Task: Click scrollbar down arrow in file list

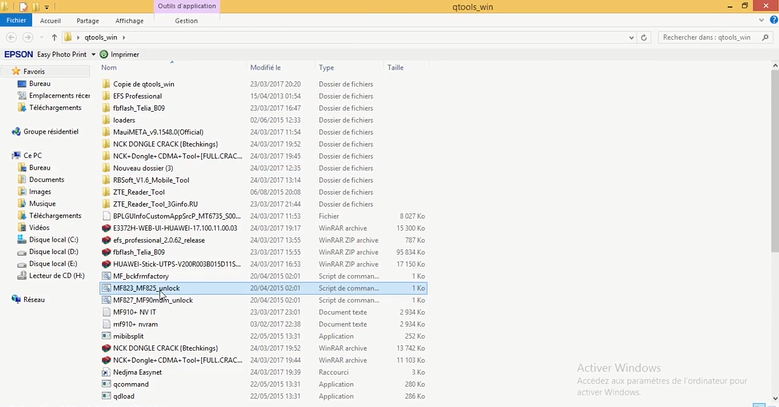Action: tap(775, 398)
